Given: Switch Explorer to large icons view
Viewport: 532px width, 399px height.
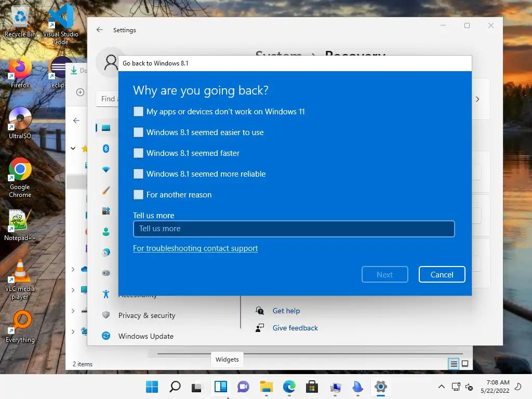Looking at the screenshot, I should click(x=465, y=364).
